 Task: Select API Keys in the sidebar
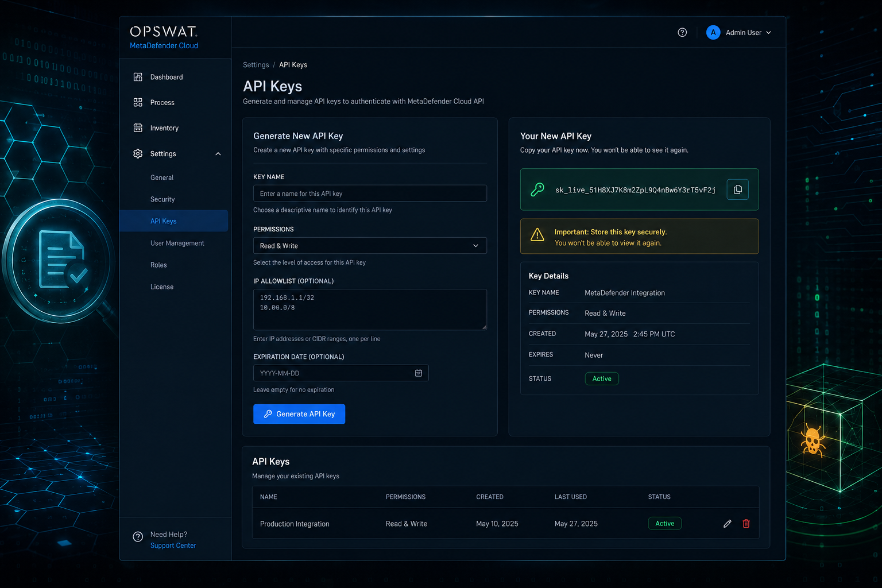pos(173,221)
